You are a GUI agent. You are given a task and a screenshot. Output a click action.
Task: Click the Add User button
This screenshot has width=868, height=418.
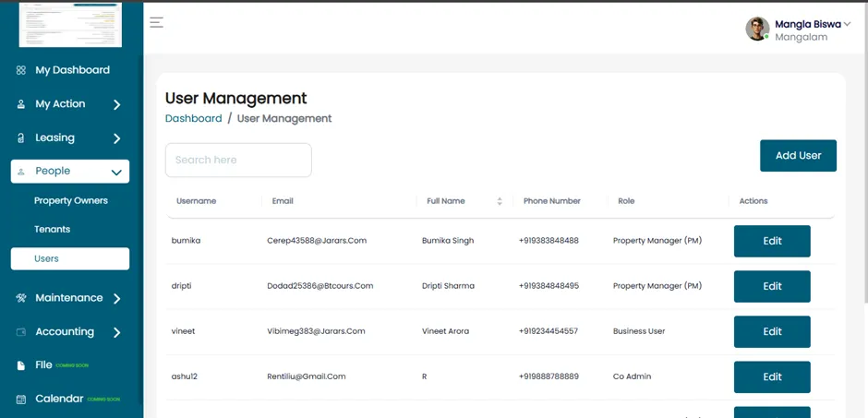(798, 155)
